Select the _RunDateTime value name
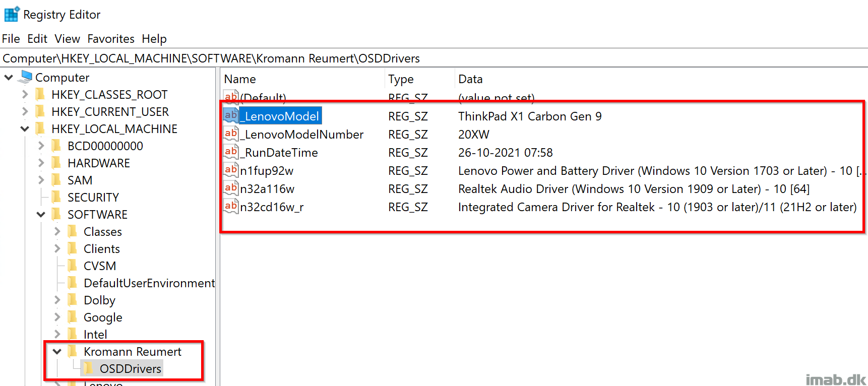Image resolution: width=868 pixels, height=386 pixels. point(279,153)
